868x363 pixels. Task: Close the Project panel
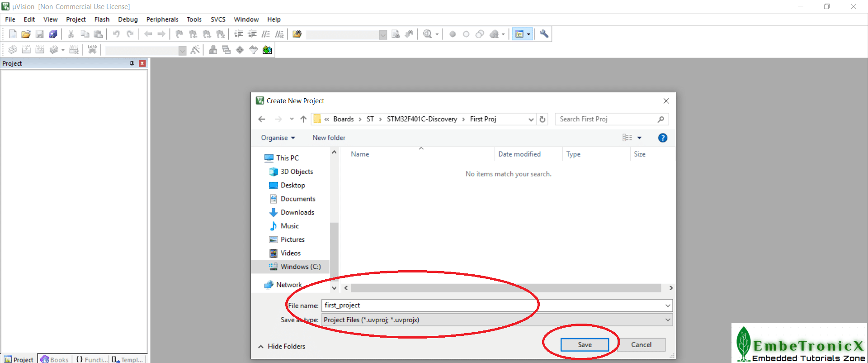pos(142,63)
